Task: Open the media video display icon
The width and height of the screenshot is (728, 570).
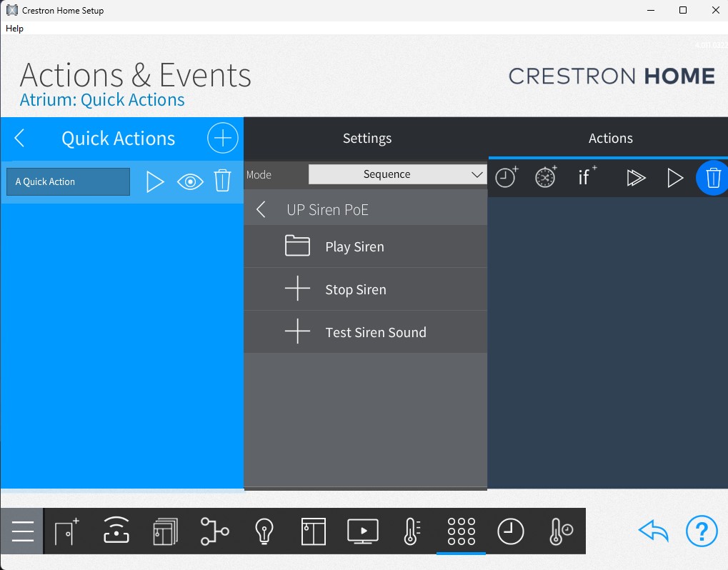Action: pyautogui.click(x=363, y=531)
